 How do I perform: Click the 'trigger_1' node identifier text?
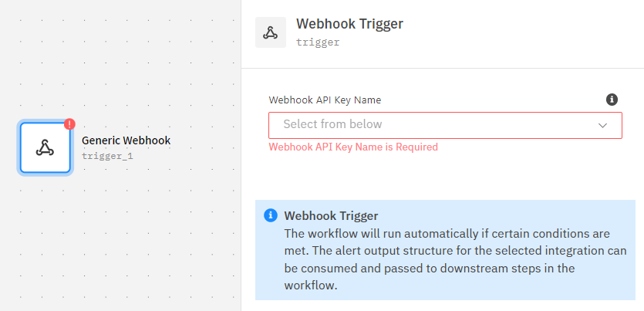tap(107, 156)
